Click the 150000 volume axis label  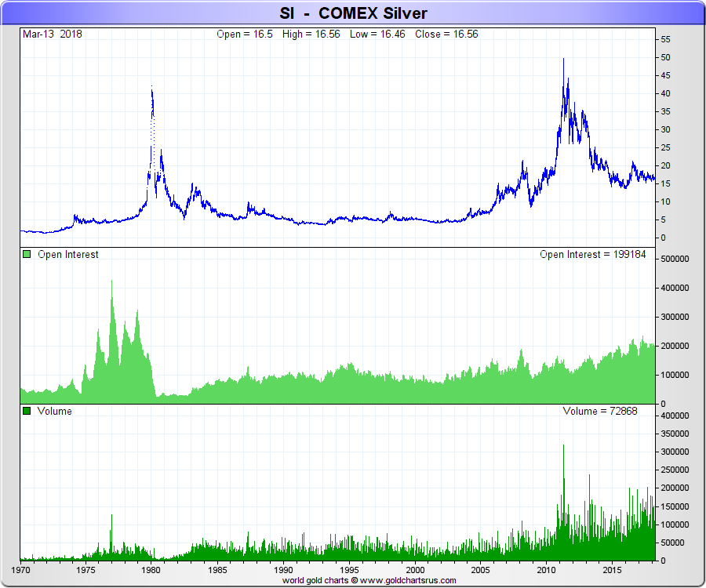675,506
